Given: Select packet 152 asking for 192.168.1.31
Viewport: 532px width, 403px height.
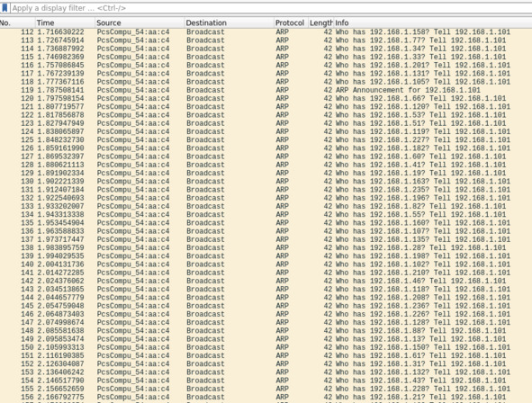Looking at the screenshot, I should click(266, 364).
